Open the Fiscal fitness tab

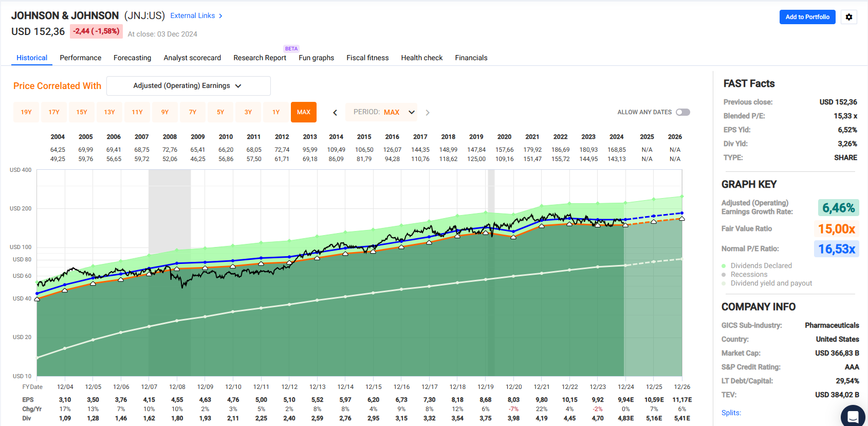tap(367, 58)
